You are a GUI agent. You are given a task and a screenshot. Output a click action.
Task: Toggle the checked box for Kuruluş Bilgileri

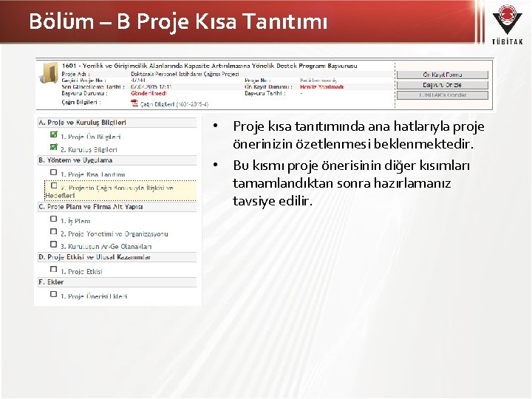pos(54,147)
